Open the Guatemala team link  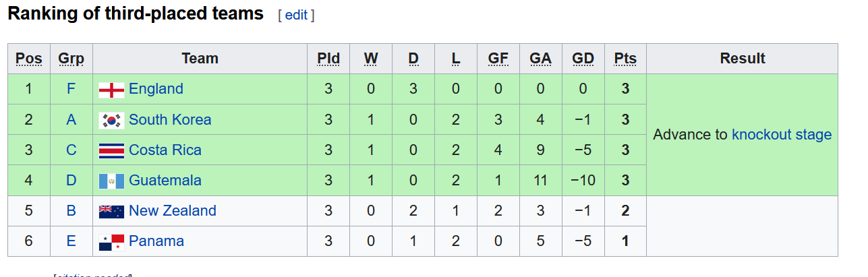pyautogui.click(x=165, y=180)
